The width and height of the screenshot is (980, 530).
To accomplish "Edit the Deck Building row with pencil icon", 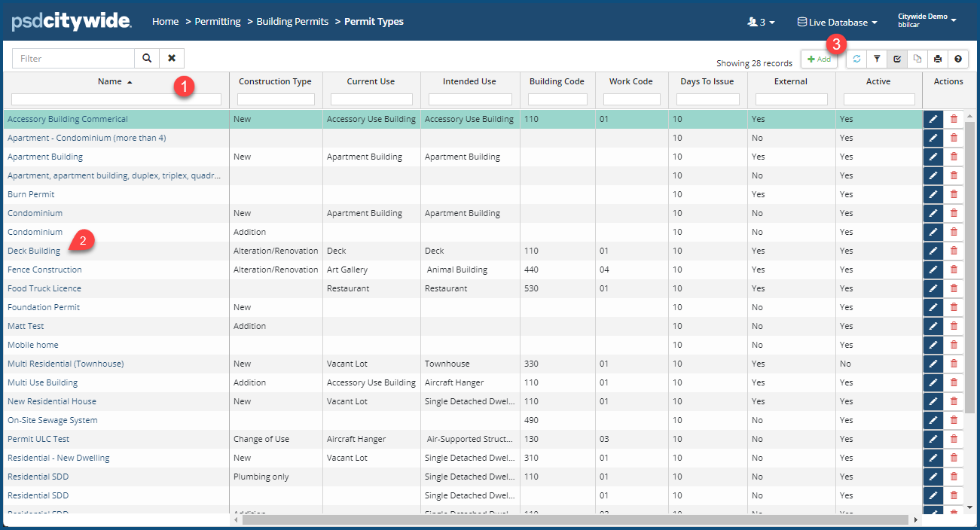I will click(933, 251).
